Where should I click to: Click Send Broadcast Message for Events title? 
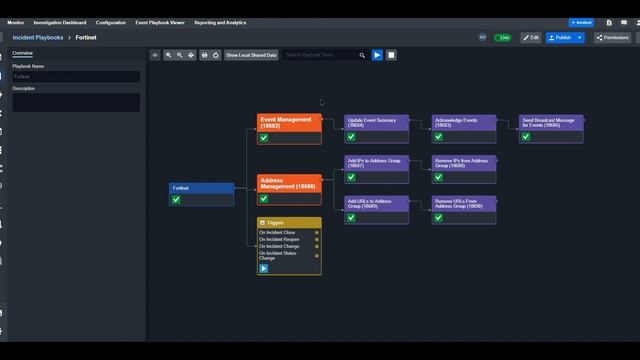(548, 123)
